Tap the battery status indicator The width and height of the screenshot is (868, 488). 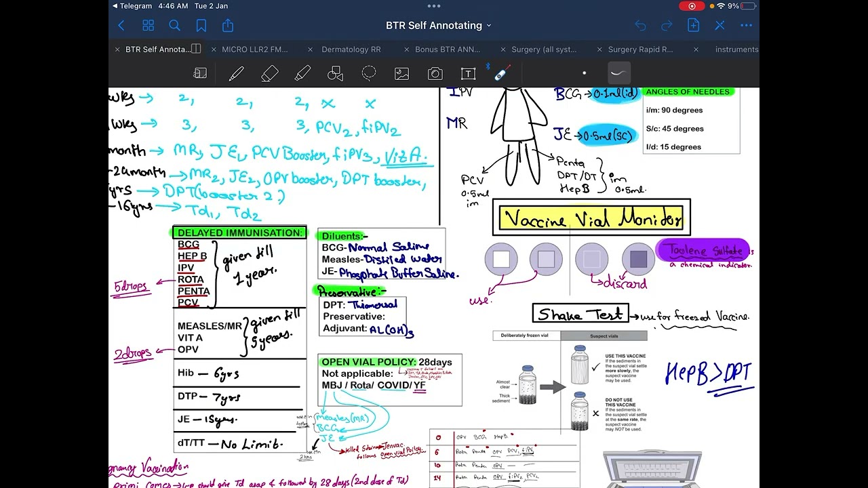[747, 6]
